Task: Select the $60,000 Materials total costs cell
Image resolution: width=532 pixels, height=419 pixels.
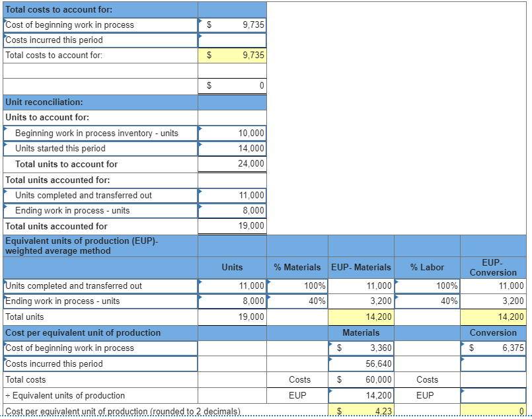Action: pos(361,379)
